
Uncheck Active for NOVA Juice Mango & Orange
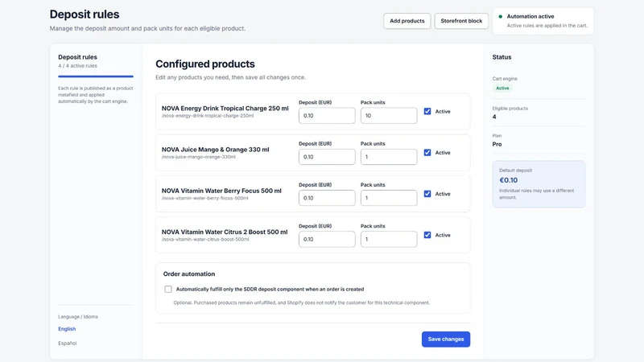427,153
